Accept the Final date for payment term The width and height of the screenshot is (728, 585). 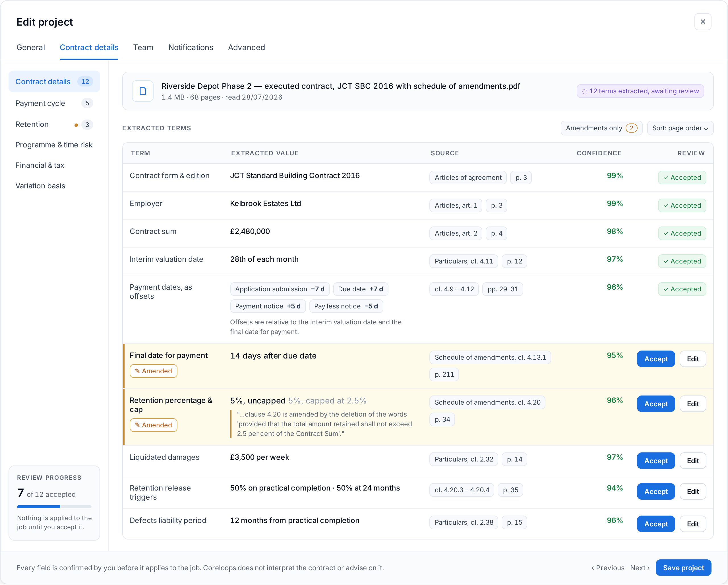pos(656,359)
